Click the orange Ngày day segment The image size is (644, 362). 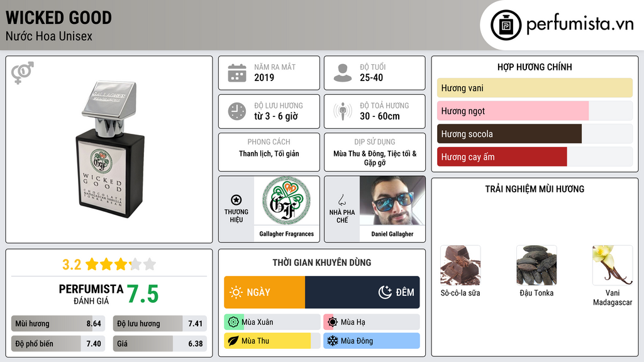click(265, 292)
